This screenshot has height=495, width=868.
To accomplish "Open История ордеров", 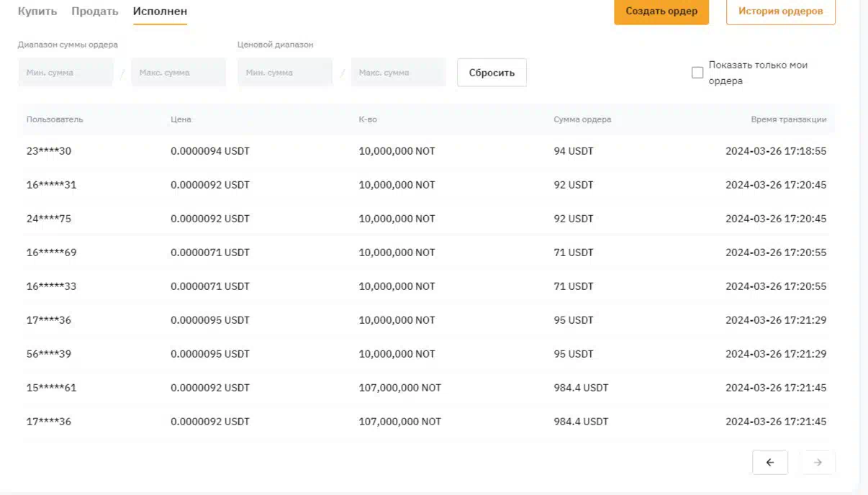I will point(781,12).
